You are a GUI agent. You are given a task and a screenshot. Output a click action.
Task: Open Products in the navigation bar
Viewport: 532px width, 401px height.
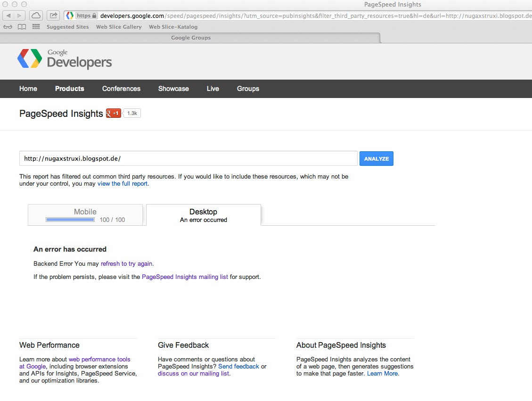click(70, 89)
